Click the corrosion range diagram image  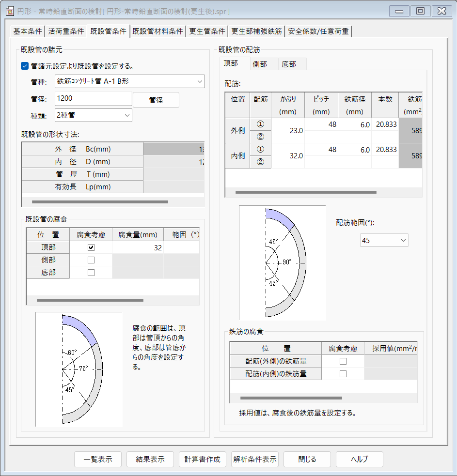pos(79,369)
